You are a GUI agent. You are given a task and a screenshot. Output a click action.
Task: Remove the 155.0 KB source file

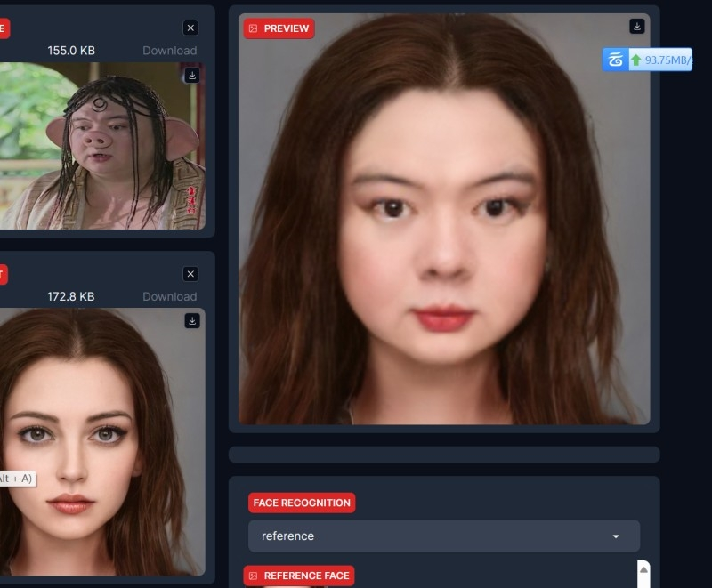(190, 28)
